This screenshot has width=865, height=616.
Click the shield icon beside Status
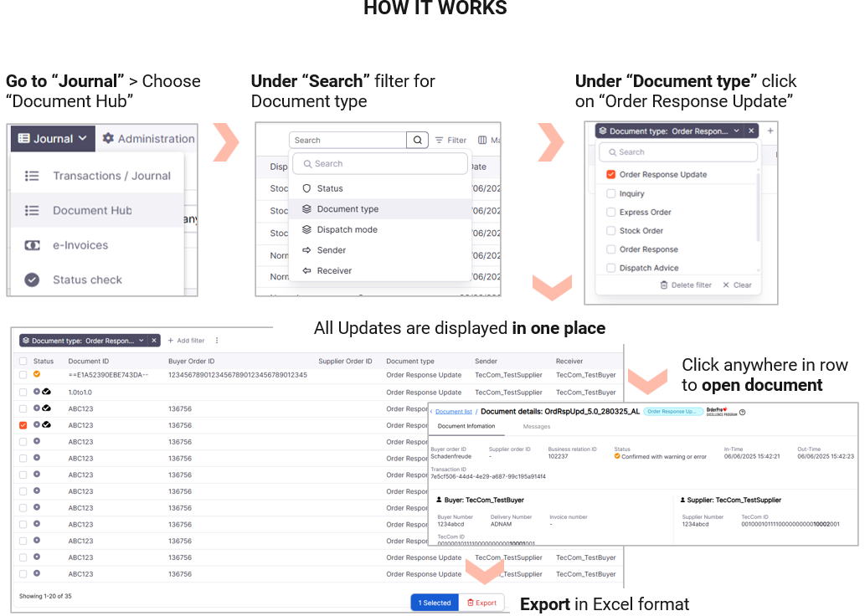[306, 188]
